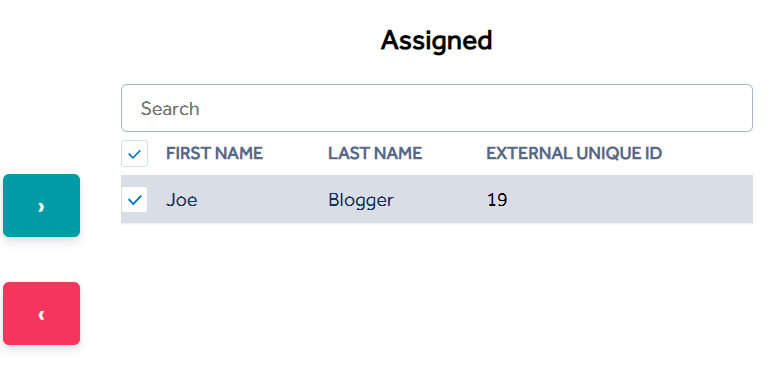Move selected users with the teal button
The height and width of the screenshot is (366, 777).
42,206
